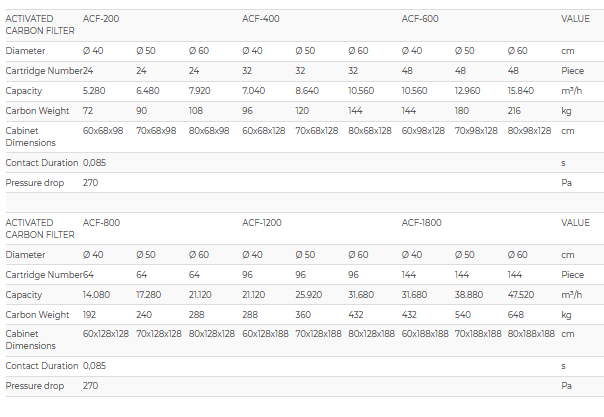Viewport: 604px width, 417px height.
Task: Click the 540 carbon weight value
Action: [x=464, y=313]
